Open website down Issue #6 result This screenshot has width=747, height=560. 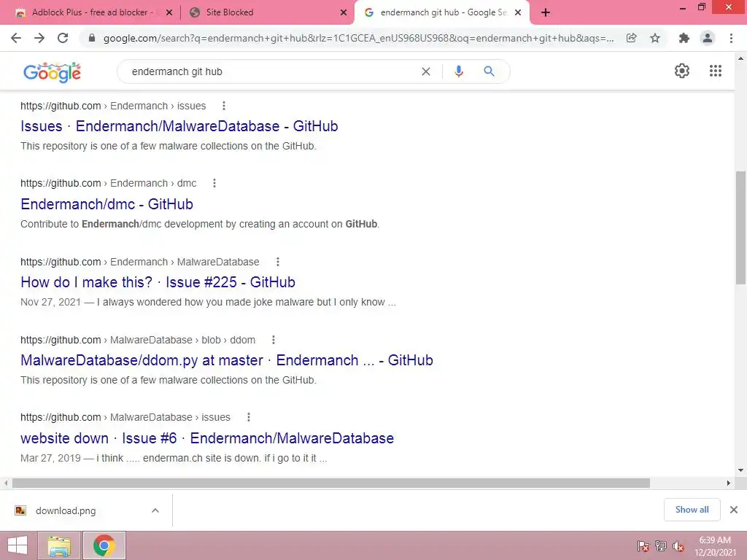pyautogui.click(x=207, y=438)
